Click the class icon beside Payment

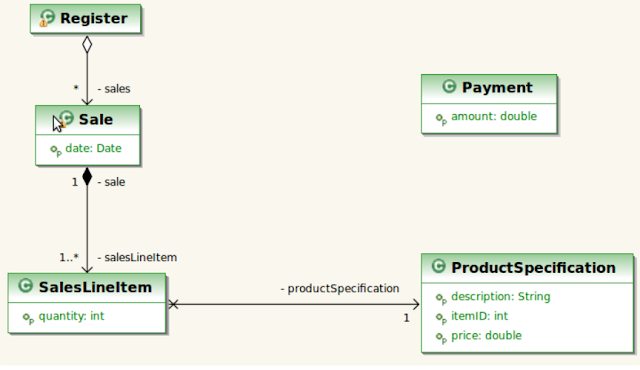pyautogui.click(x=449, y=86)
